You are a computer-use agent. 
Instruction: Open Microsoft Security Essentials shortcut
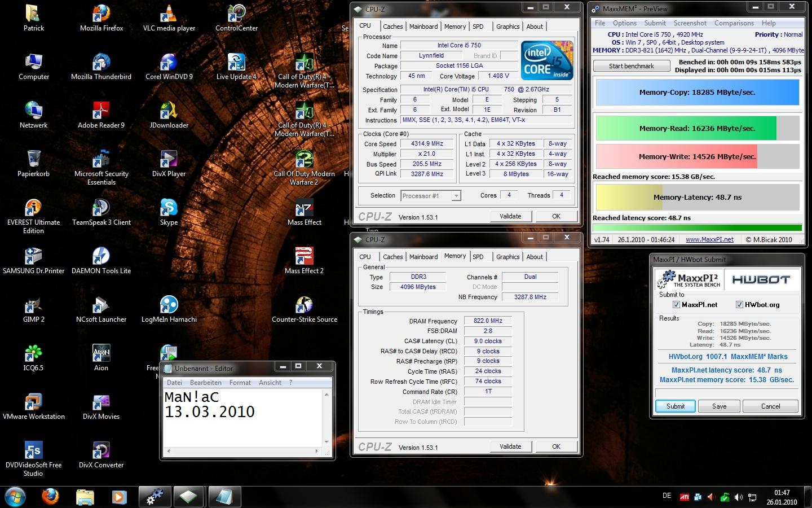101,167
